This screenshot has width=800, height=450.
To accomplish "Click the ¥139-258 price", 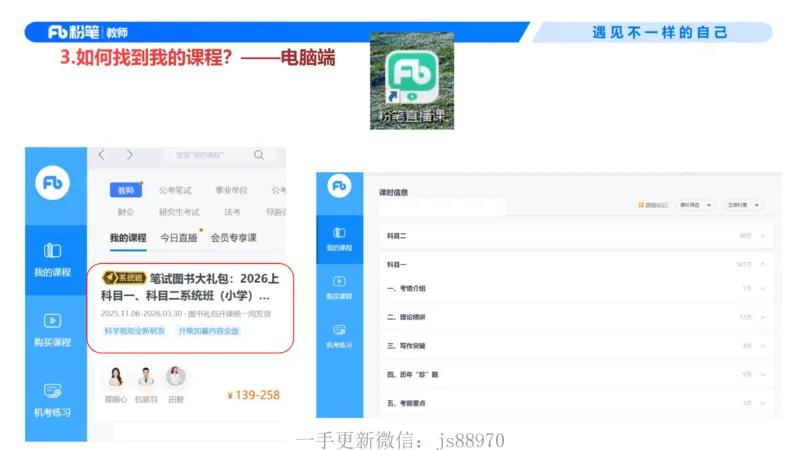I will pos(254,395).
